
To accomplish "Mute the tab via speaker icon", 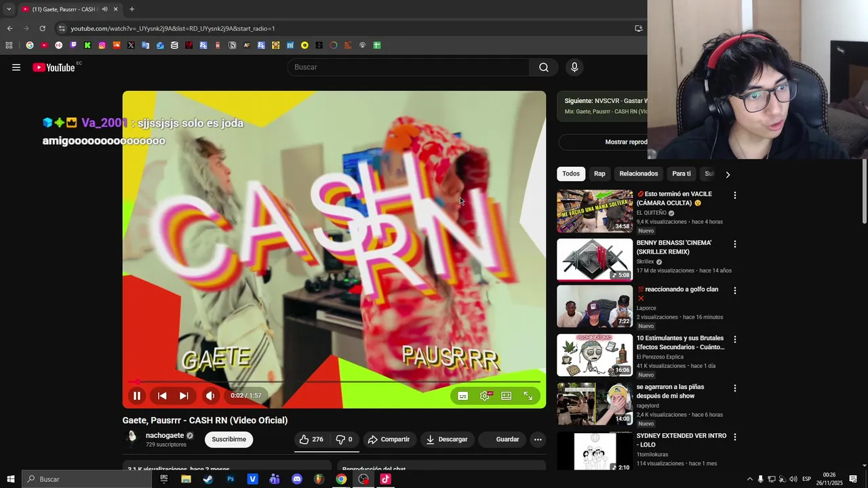I will coord(104,9).
